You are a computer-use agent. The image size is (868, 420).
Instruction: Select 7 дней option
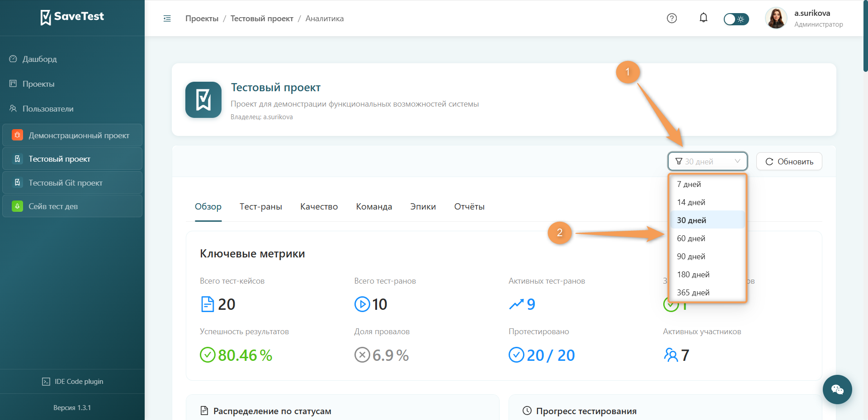click(x=708, y=184)
